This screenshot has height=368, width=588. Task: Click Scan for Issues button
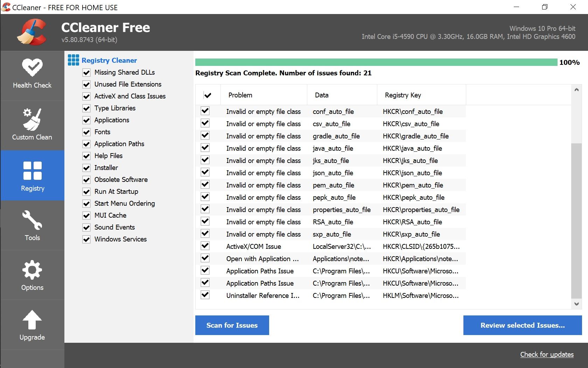click(x=232, y=325)
